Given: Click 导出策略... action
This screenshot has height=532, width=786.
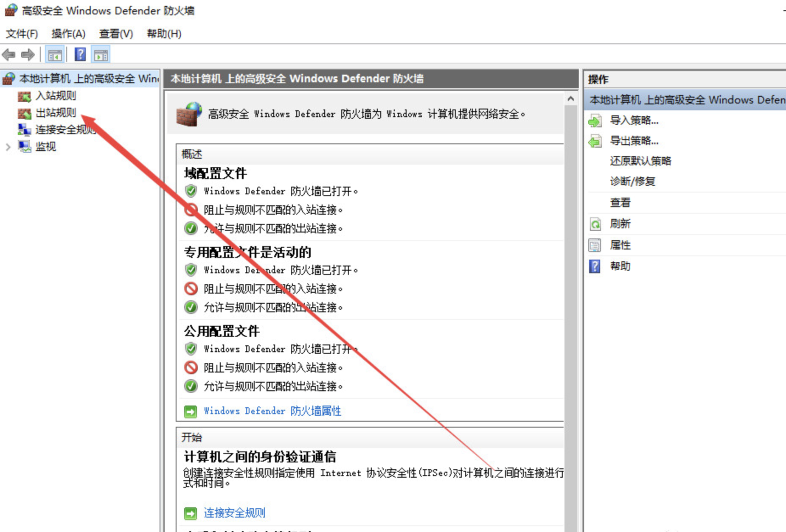Looking at the screenshot, I should pyautogui.click(x=634, y=141).
